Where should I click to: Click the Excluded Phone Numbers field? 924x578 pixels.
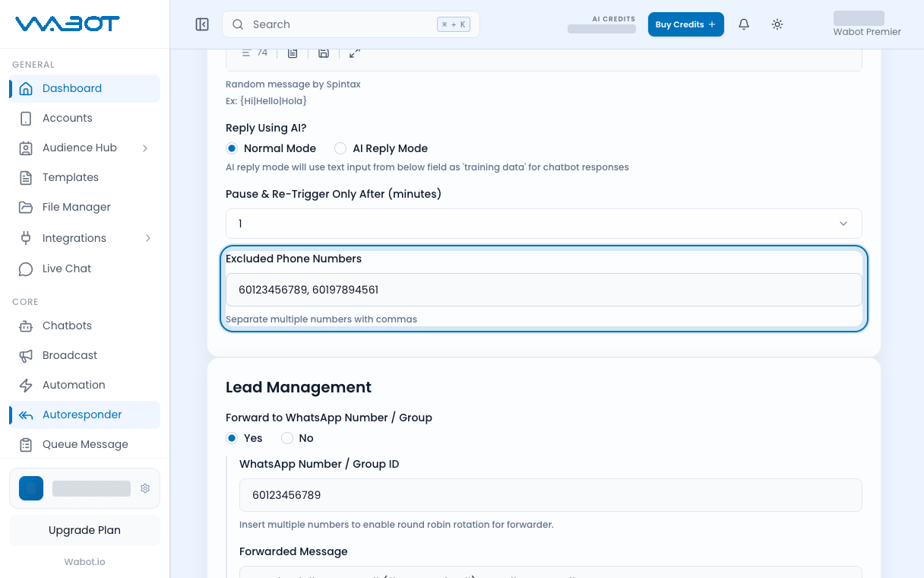(x=544, y=290)
